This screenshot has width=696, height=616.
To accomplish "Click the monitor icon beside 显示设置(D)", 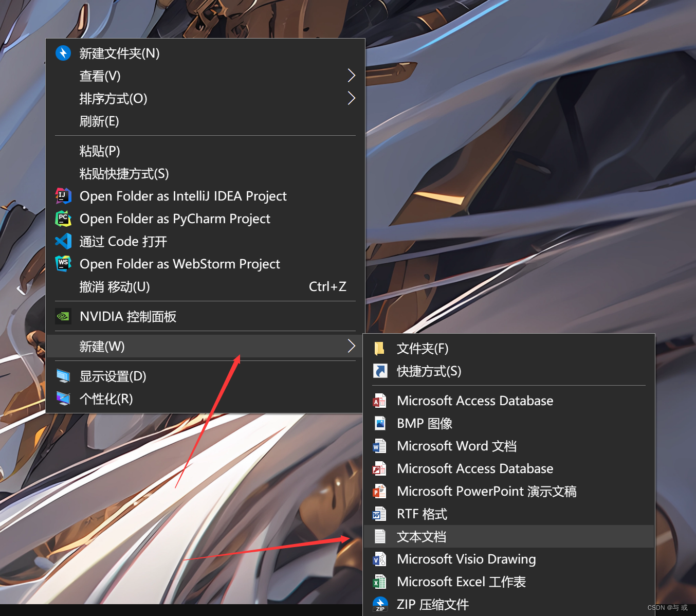I will click(x=63, y=376).
